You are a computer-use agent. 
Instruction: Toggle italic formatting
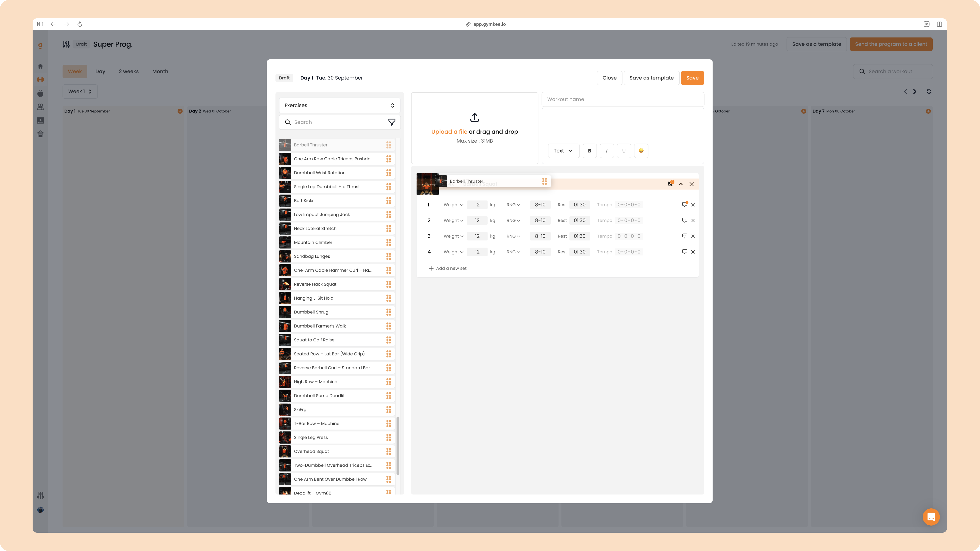coord(607,151)
